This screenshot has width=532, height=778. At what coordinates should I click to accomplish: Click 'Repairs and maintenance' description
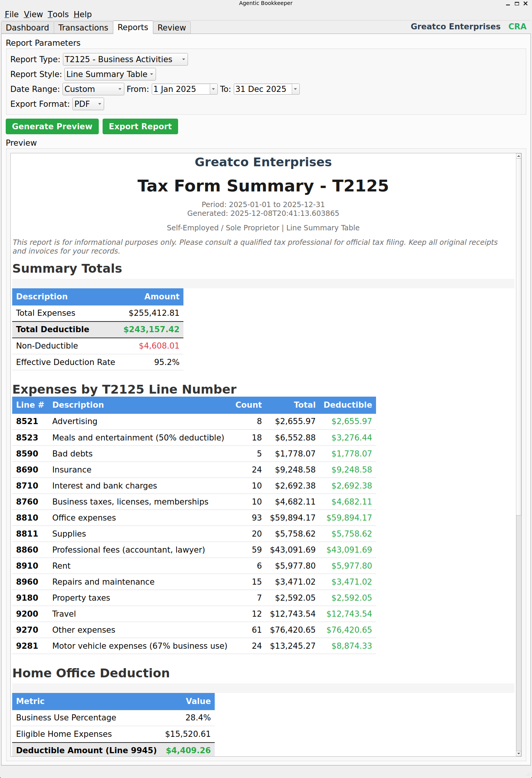point(103,582)
